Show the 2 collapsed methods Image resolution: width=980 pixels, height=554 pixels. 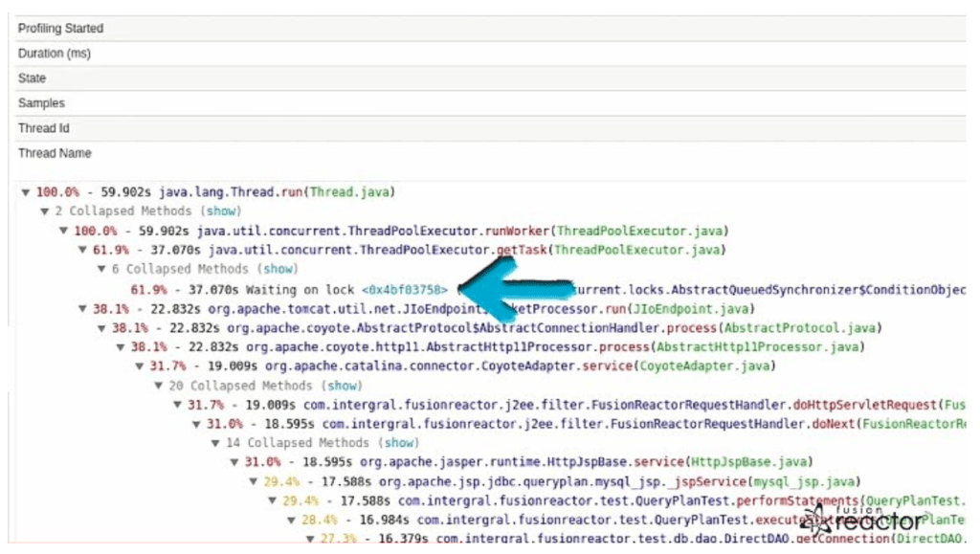[x=221, y=211]
